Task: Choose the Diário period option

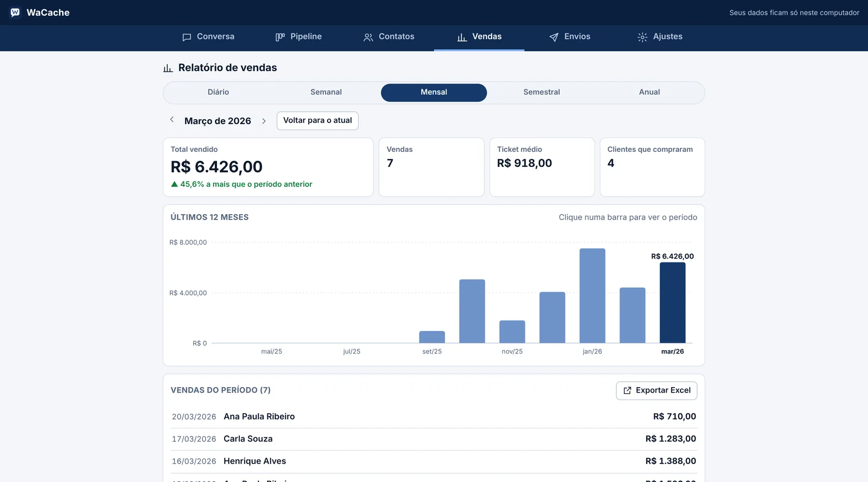Action: click(x=218, y=92)
